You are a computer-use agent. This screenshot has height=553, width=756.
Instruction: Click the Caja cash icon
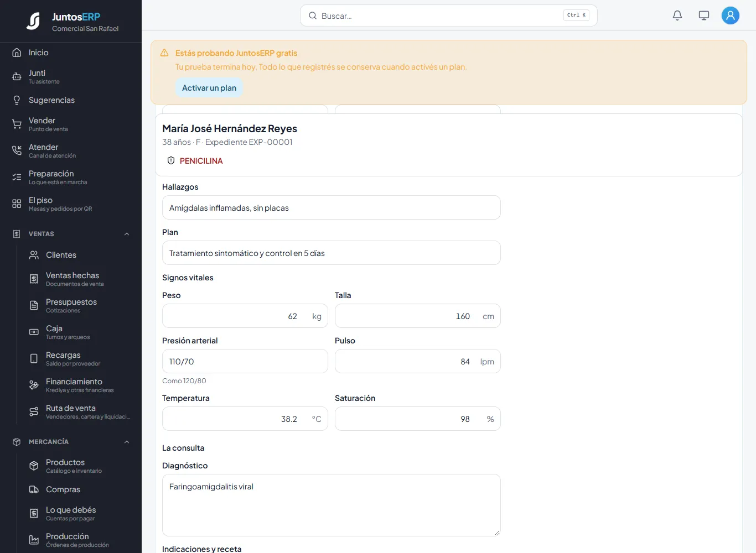34,332
